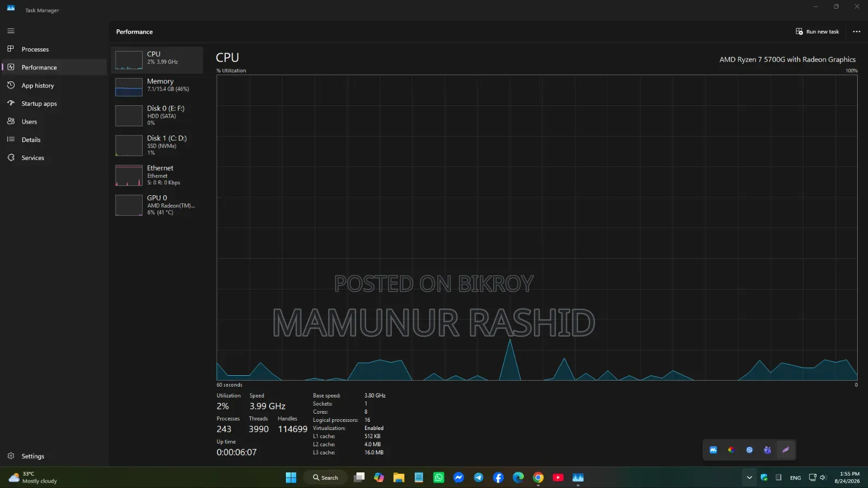This screenshot has width=868, height=488.
Task: Click Run new task button
Action: 817,31
